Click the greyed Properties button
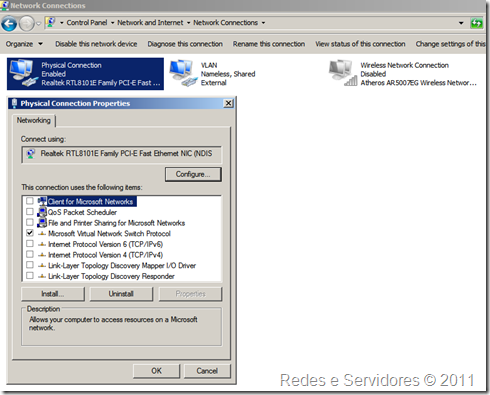The image size is (490, 395). click(x=190, y=294)
